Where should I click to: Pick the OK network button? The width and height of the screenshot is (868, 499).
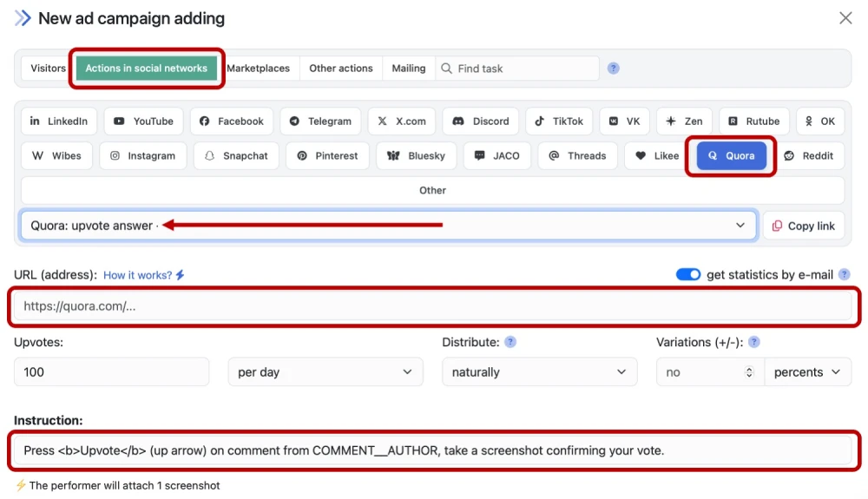[820, 121]
